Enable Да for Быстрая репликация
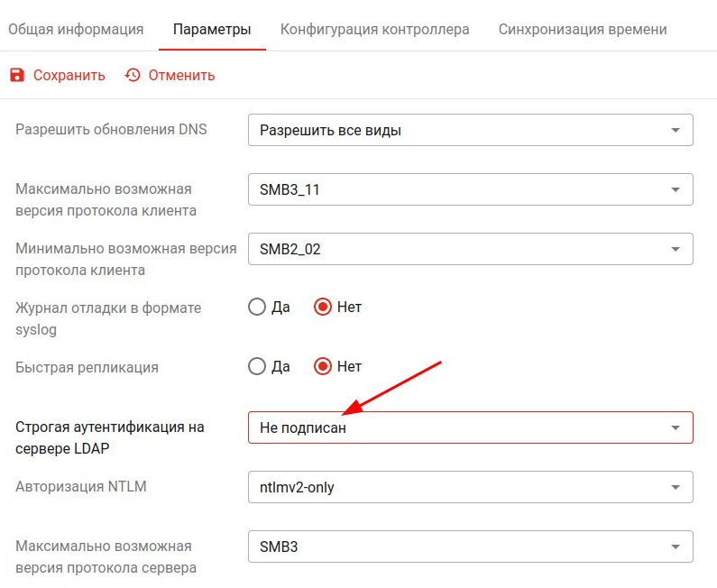717x588 pixels. 257,367
